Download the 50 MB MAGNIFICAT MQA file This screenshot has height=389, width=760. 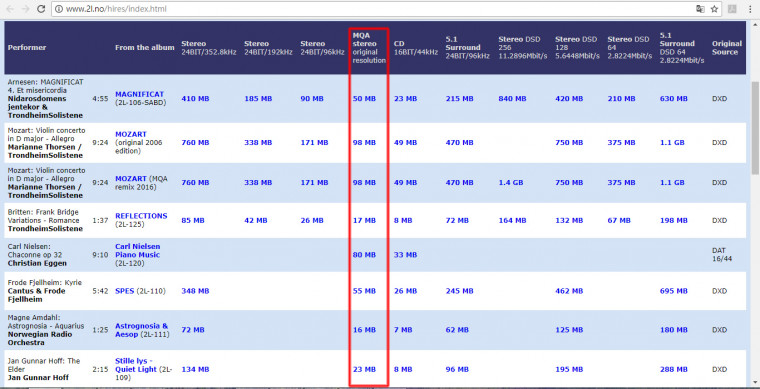364,99
